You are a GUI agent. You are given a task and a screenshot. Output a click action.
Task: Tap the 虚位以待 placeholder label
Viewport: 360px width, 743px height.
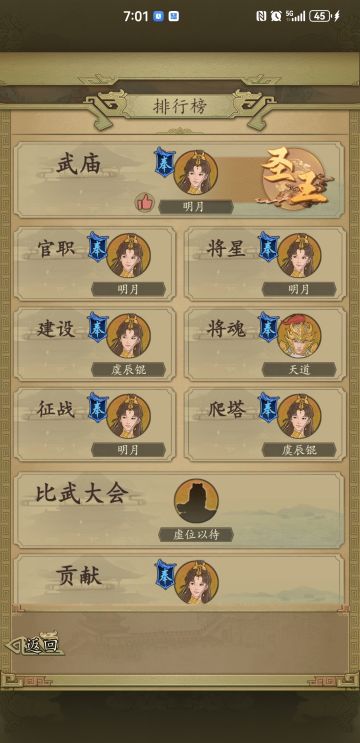(x=196, y=535)
